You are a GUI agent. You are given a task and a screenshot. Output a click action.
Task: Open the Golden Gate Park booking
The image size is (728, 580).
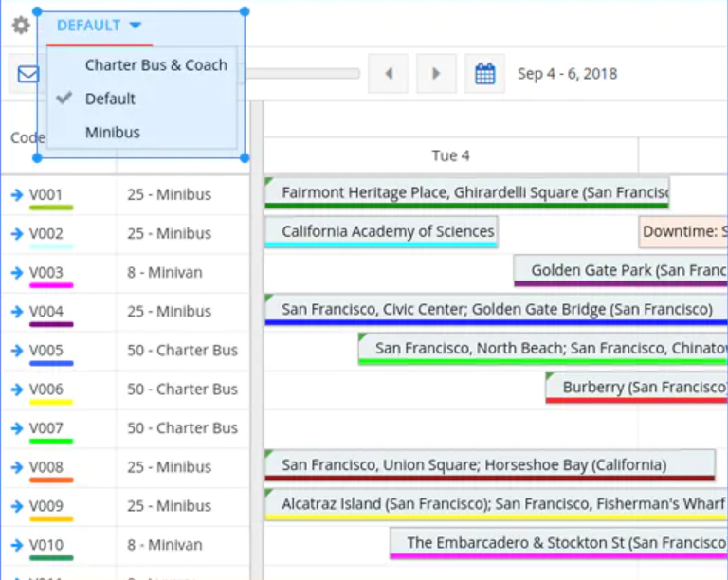[x=621, y=270]
